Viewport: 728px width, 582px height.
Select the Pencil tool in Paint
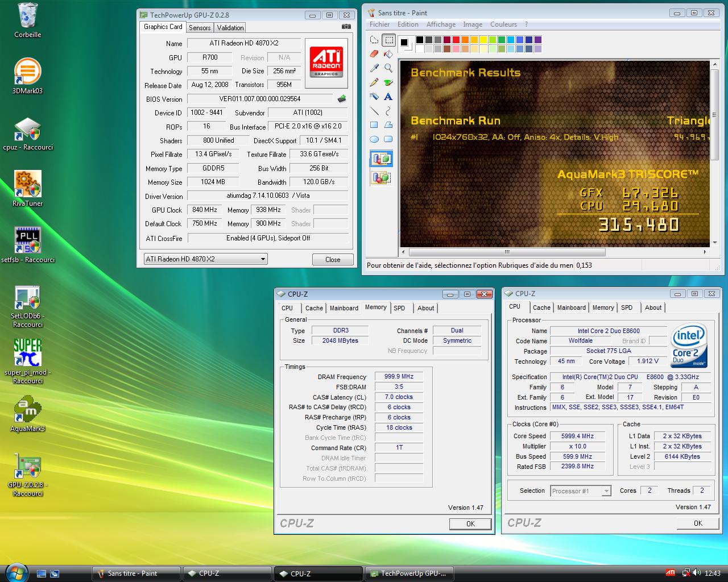point(374,82)
